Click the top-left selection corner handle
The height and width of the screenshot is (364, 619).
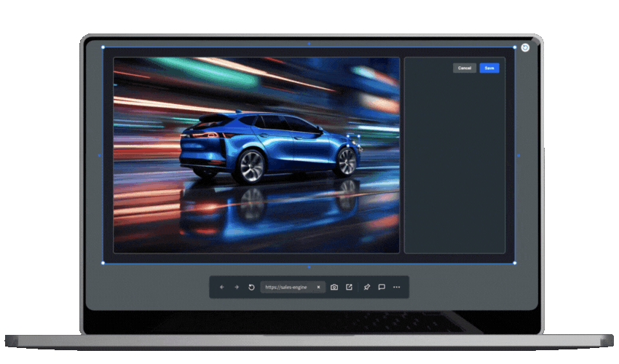(103, 48)
